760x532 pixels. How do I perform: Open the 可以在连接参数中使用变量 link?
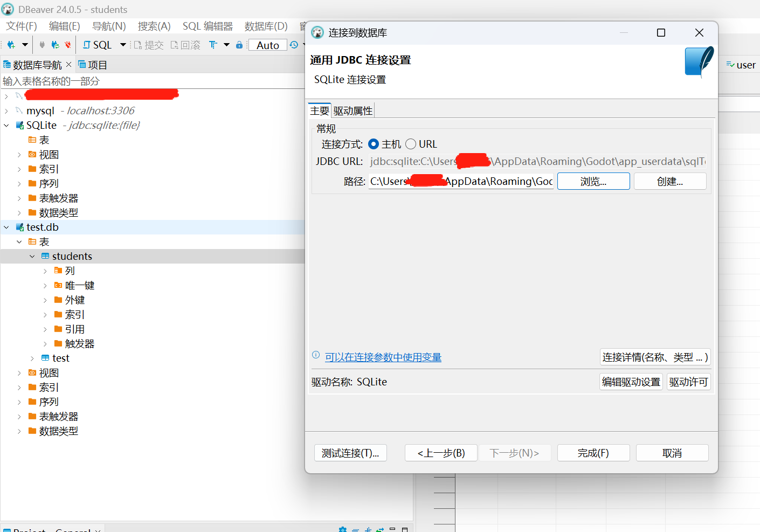[383, 357]
